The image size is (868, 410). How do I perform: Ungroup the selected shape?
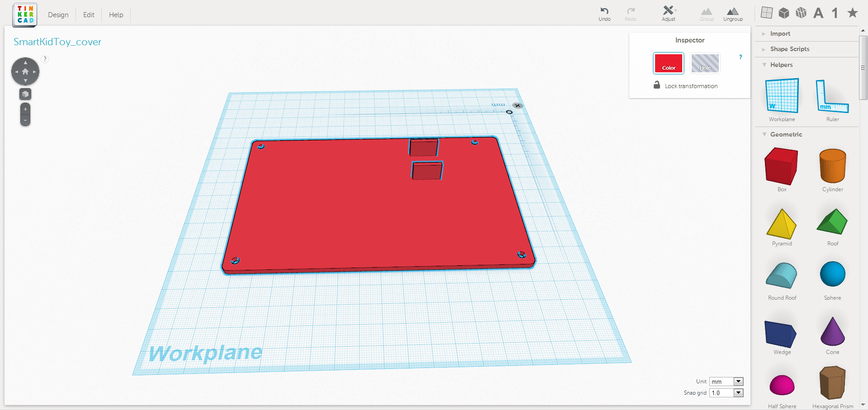[x=733, y=14]
